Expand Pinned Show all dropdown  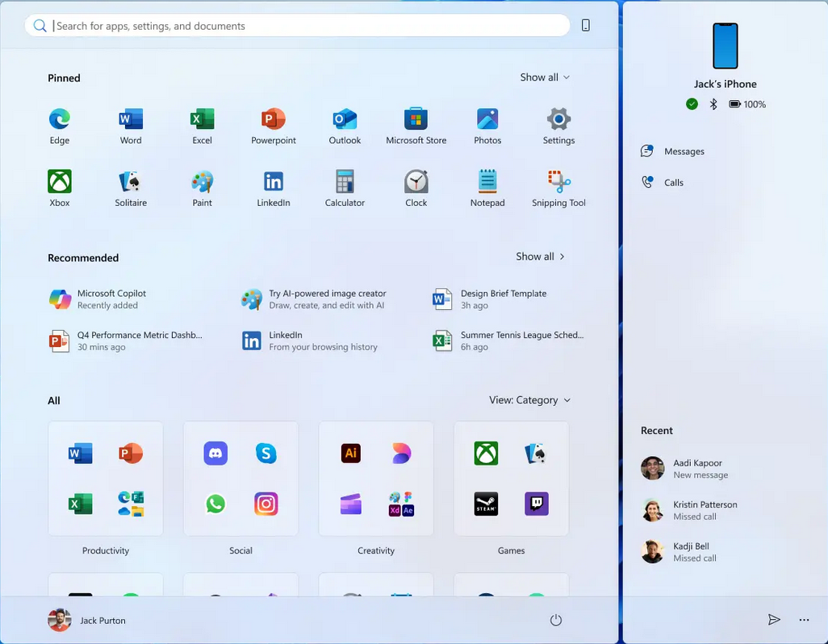545,77
